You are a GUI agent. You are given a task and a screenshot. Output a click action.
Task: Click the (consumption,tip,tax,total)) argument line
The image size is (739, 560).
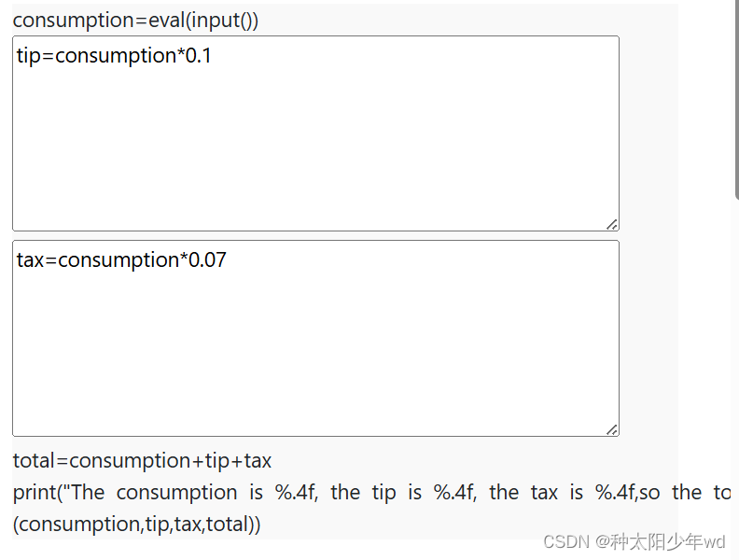(x=136, y=525)
